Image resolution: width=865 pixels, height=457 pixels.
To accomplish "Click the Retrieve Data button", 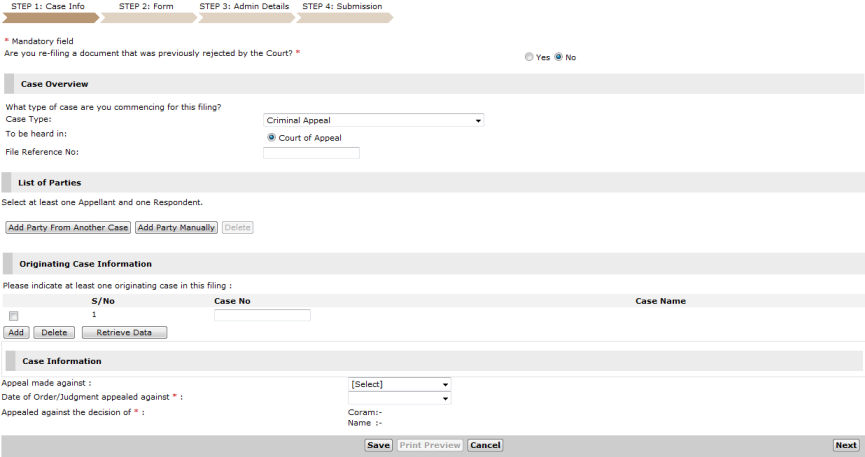I will (x=124, y=332).
